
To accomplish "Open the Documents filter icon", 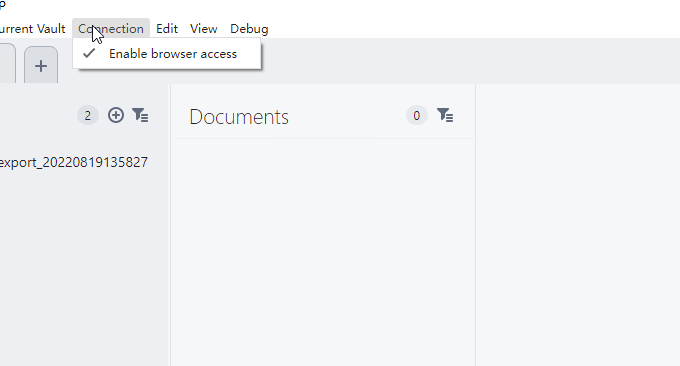I will pos(445,115).
